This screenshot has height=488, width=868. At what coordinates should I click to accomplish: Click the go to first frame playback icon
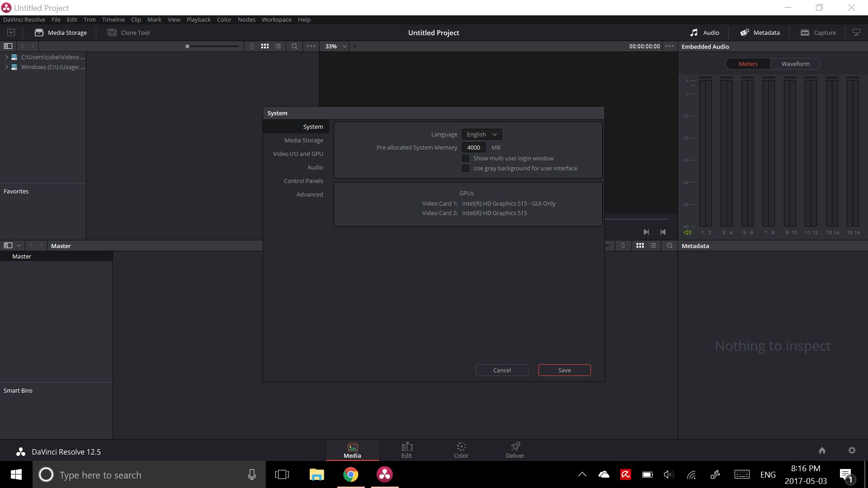click(x=663, y=232)
